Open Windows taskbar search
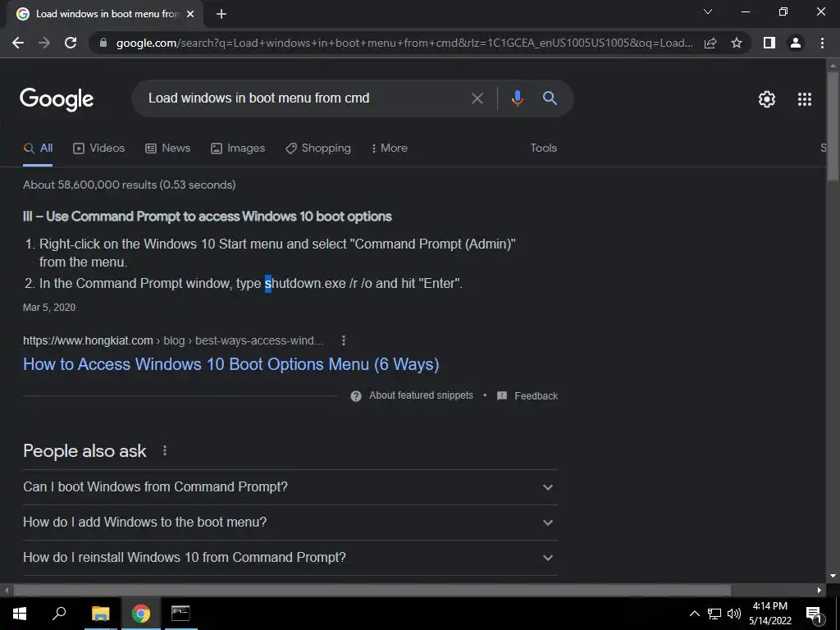Image resolution: width=840 pixels, height=630 pixels. click(x=59, y=614)
